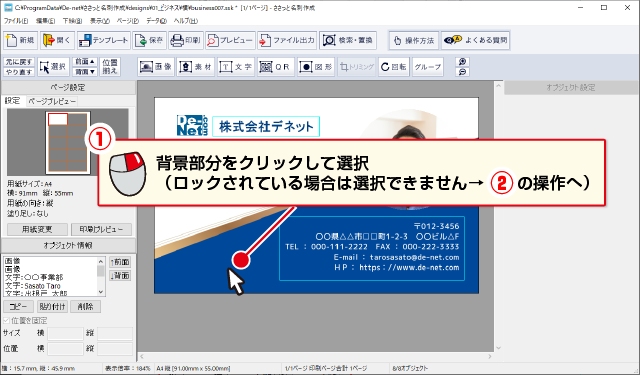Add a shape with 図形 tool
The image size is (641, 375).
[x=316, y=67]
